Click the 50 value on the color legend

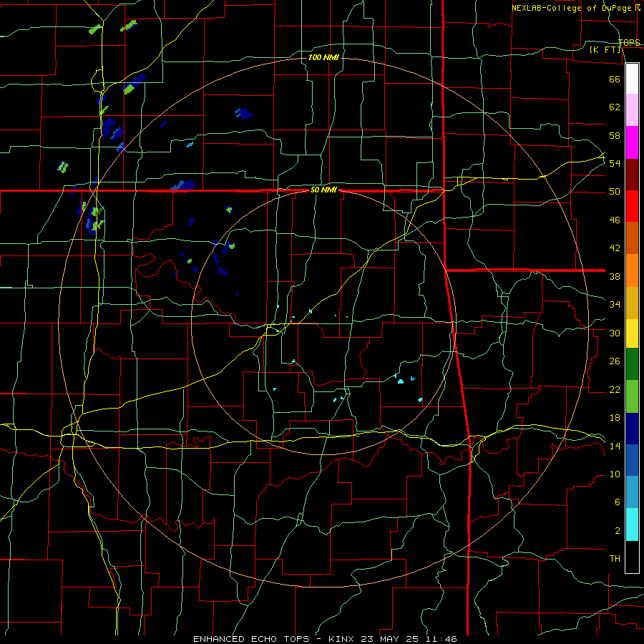(x=615, y=192)
